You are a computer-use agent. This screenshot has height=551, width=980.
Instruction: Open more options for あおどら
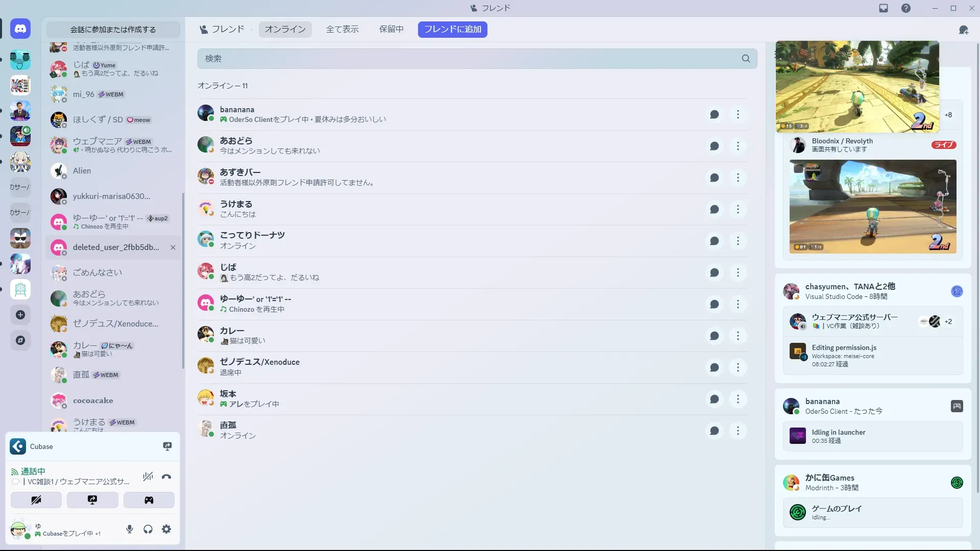(x=738, y=146)
